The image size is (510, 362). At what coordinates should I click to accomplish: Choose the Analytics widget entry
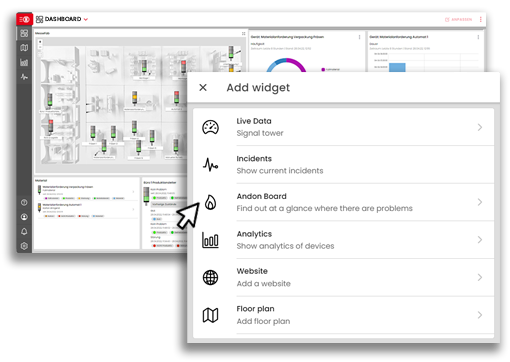point(343,240)
